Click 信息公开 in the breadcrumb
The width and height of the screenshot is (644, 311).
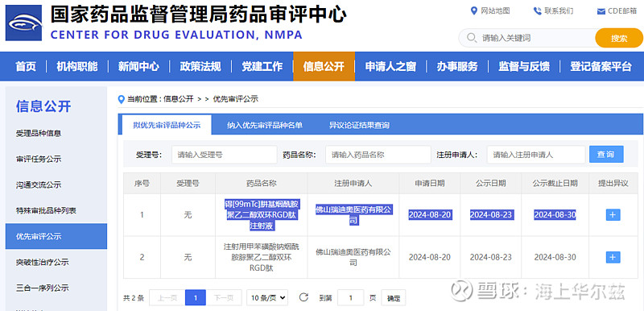pos(178,99)
